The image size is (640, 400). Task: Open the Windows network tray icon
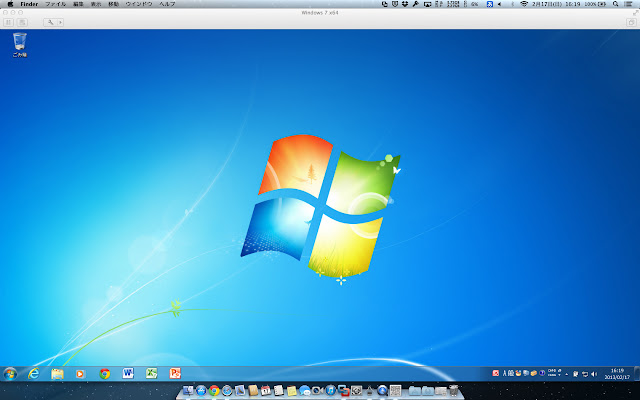[x=585, y=374]
